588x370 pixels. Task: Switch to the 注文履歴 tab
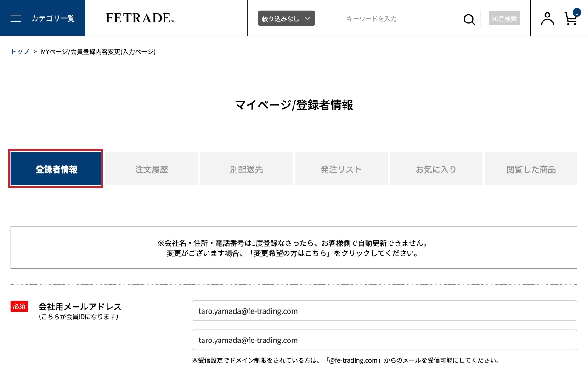[151, 169]
